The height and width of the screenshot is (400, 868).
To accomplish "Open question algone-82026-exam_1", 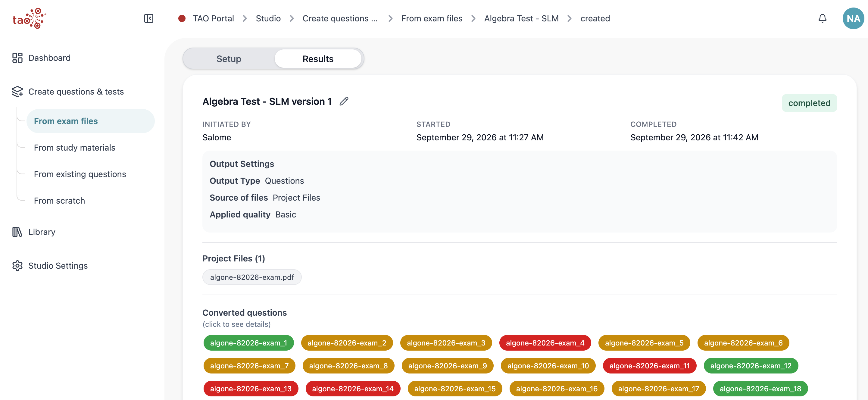I will (x=248, y=343).
